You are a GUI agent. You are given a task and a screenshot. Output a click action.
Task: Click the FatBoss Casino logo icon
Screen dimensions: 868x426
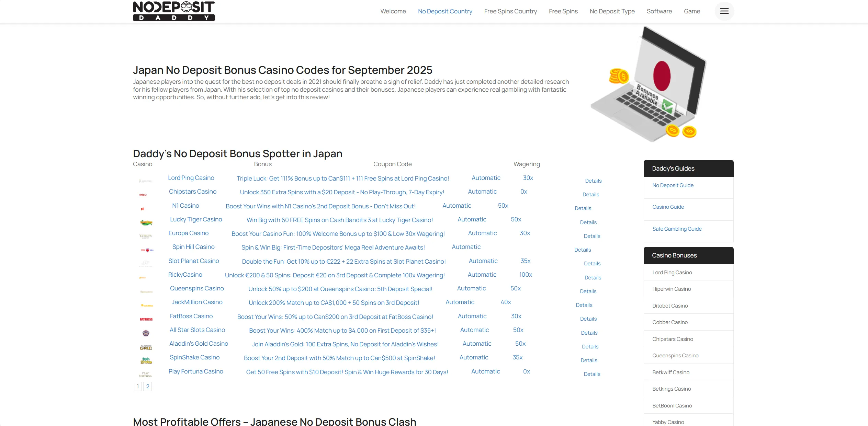[146, 319]
